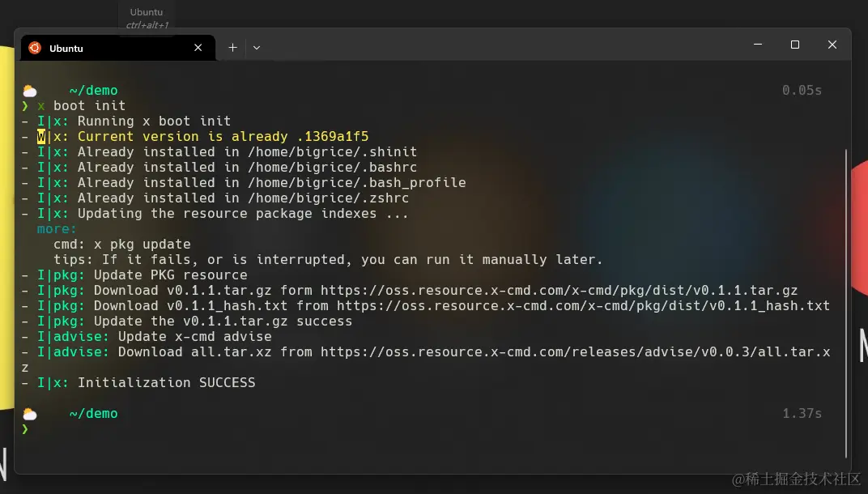Expand the new-tab profile dropdown chevron

coord(257,48)
